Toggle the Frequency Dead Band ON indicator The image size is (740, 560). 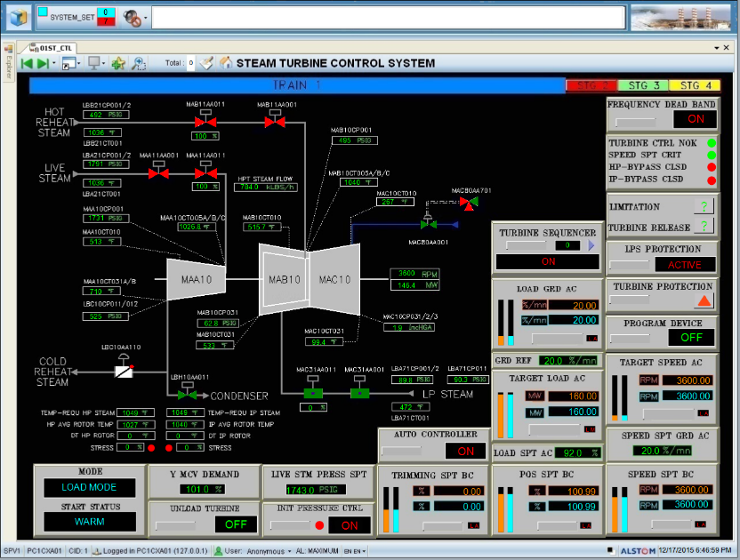(695, 119)
